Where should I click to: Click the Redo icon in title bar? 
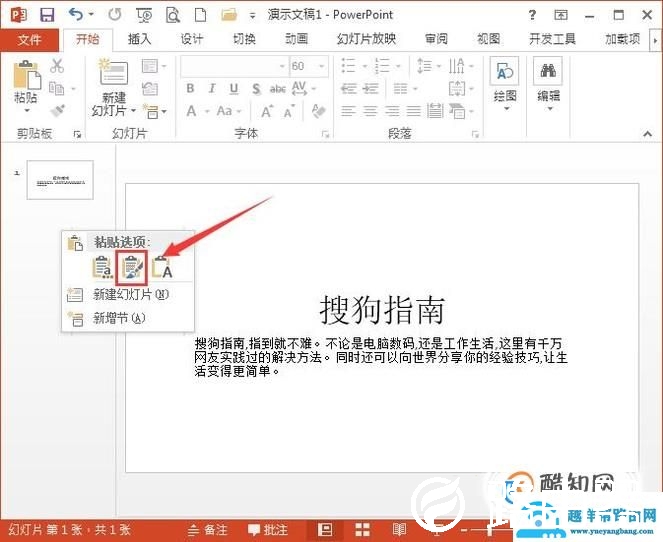(x=115, y=15)
